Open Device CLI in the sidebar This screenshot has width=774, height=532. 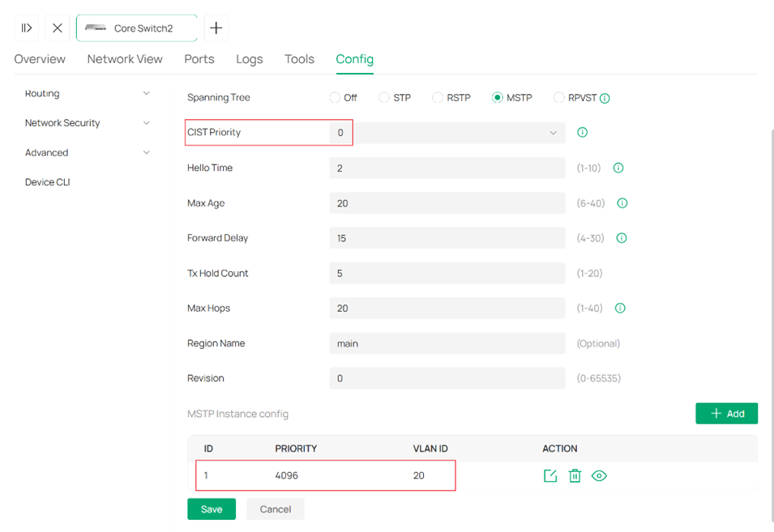click(47, 182)
